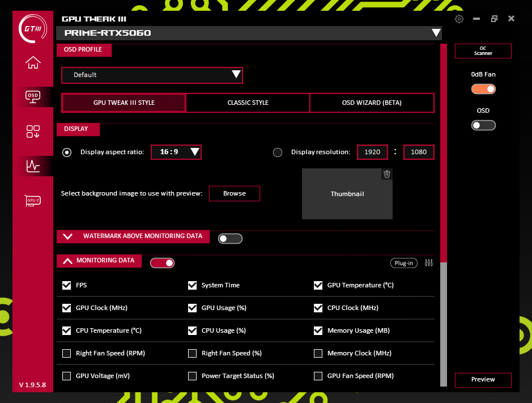Open the OSD settings sidebar icon
This screenshot has height=403, width=532.
(x=33, y=97)
